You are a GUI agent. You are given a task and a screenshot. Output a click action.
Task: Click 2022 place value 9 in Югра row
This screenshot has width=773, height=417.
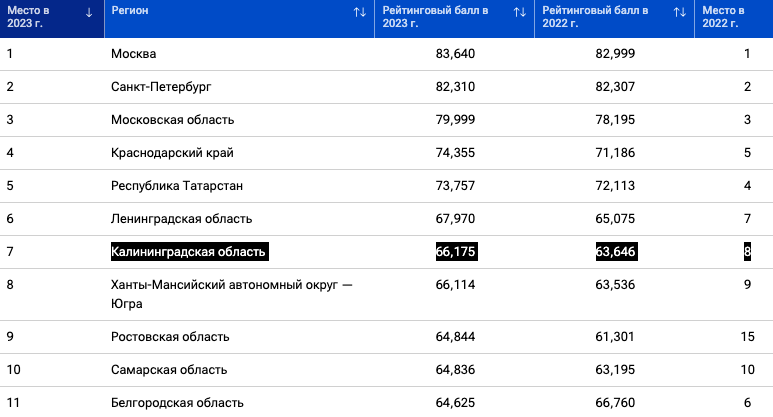coord(747,285)
